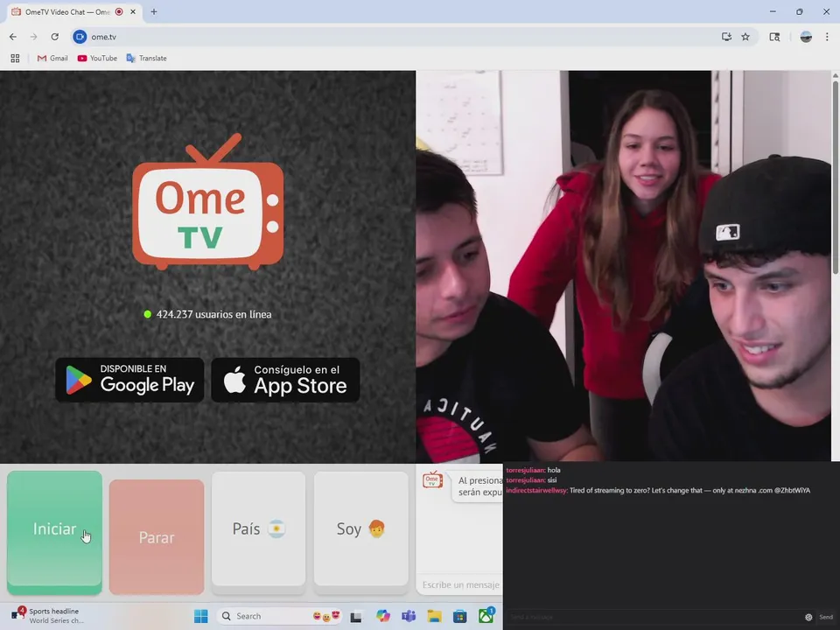Click the OmeTV avatar icon in chat
This screenshot has height=630, width=840.
[432, 479]
